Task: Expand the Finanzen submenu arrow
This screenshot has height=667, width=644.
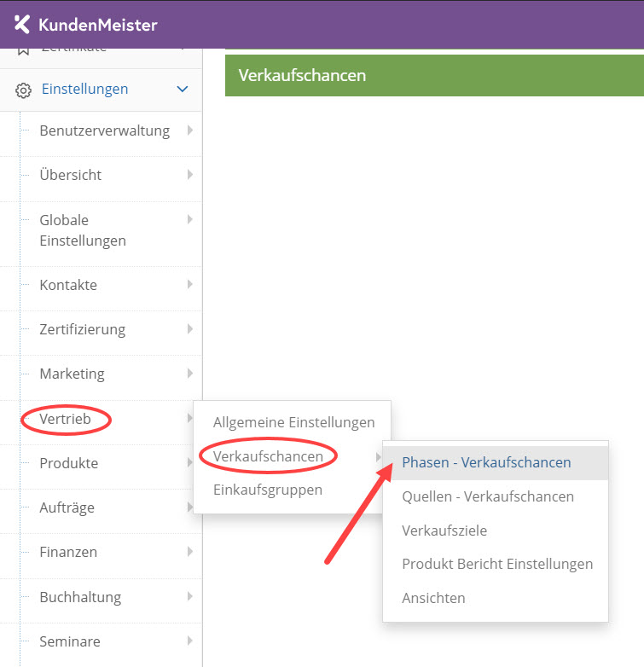Action: tap(190, 552)
